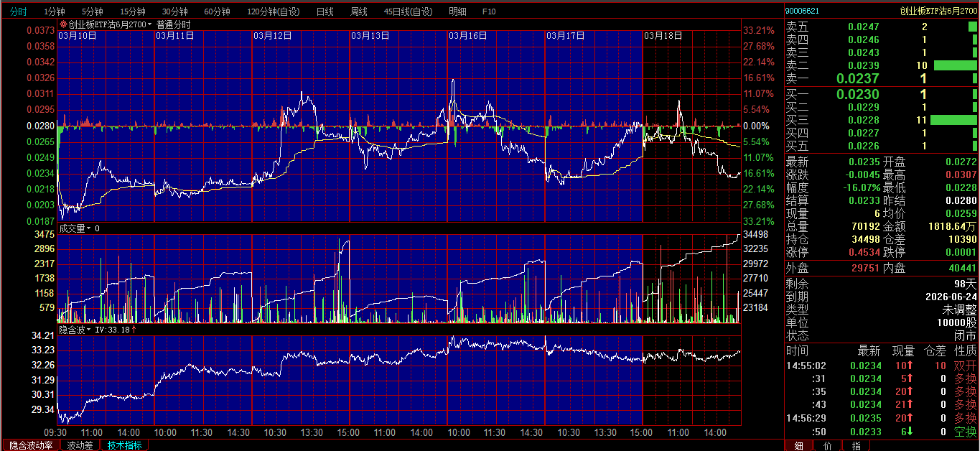Click the 03月10日 date marker on chart

point(78,34)
